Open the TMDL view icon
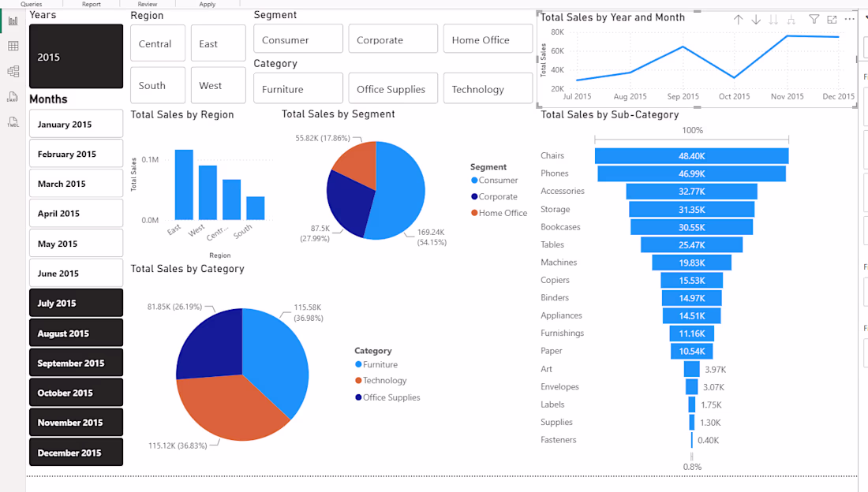 tap(13, 121)
